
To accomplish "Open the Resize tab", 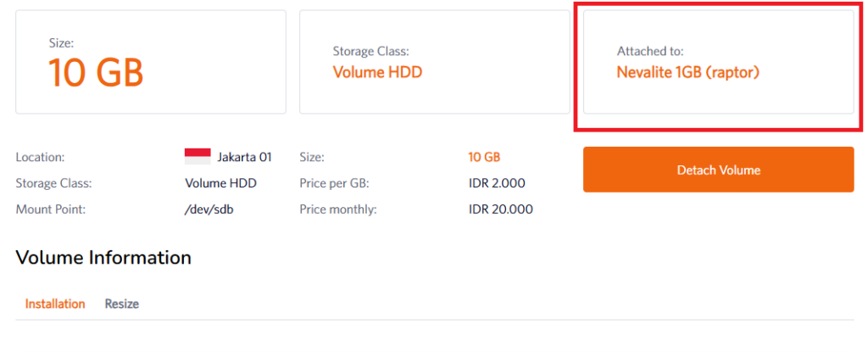I will tap(122, 304).
